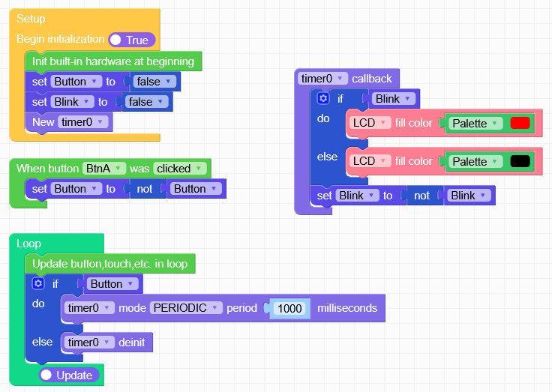Open the timer0 dropdown in the deinit block
The width and height of the screenshot is (552, 392).
pos(89,343)
